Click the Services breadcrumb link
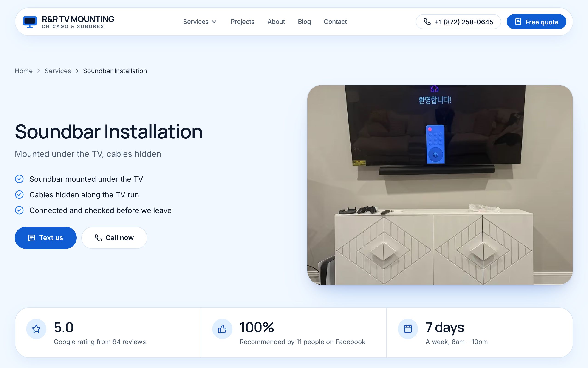 point(58,71)
